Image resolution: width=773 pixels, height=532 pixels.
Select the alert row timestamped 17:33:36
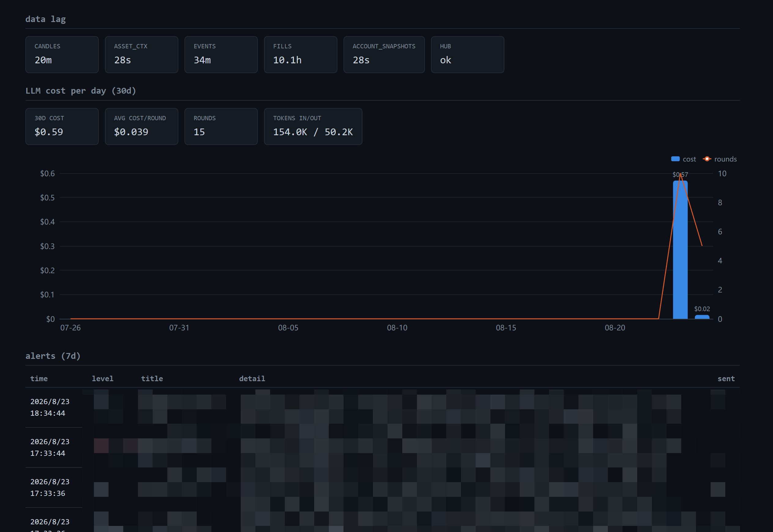coord(383,487)
